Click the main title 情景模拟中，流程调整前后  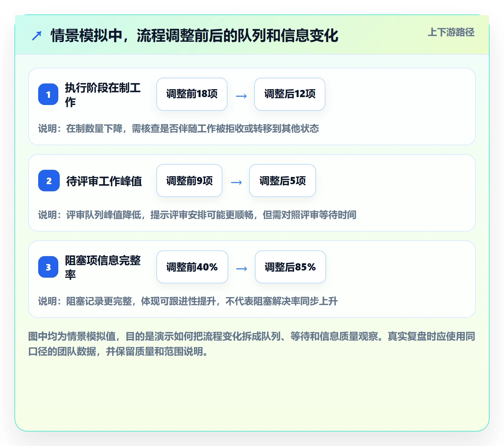[x=194, y=36]
